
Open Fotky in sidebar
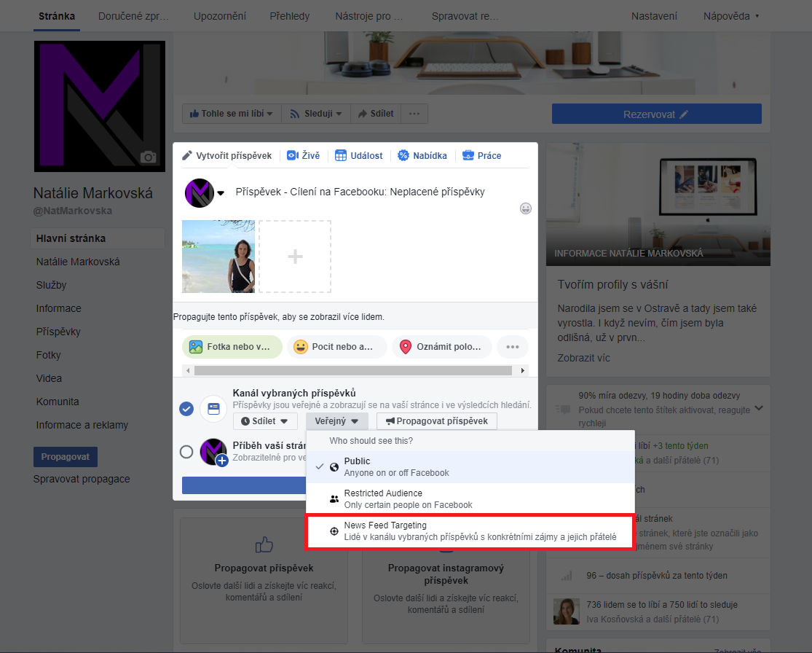[x=49, y=355]
